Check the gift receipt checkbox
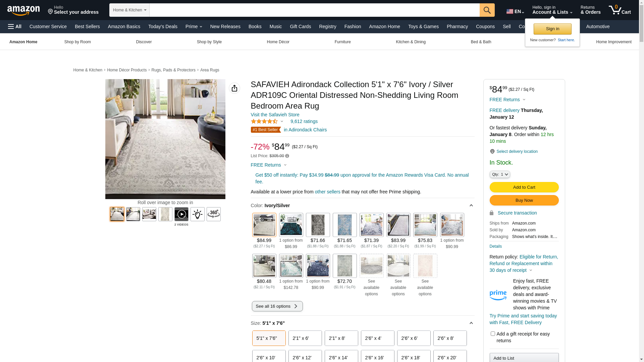Screen dimensions: 644x362 pyautogui.click(x=493, y=334)
